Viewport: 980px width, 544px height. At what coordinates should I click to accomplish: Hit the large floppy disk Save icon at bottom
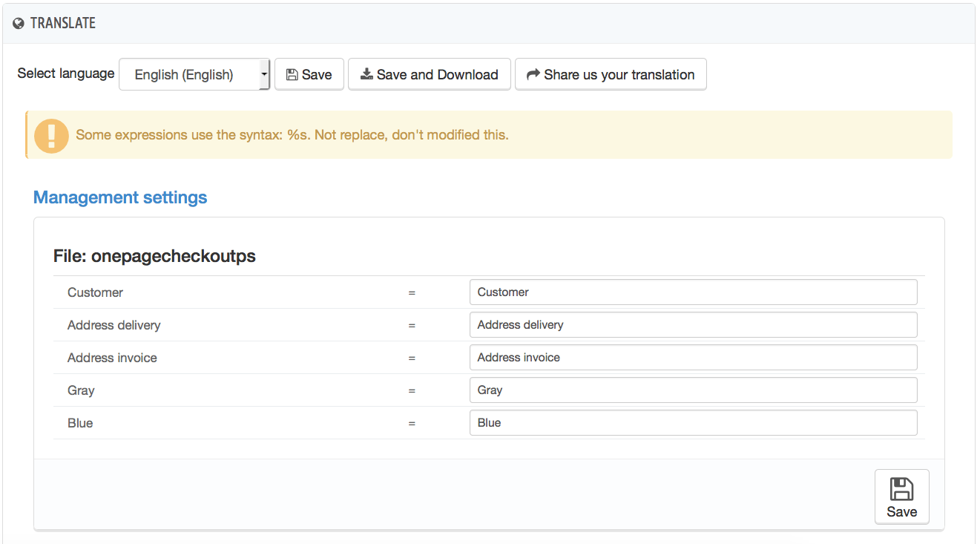(x=901, y=489)
